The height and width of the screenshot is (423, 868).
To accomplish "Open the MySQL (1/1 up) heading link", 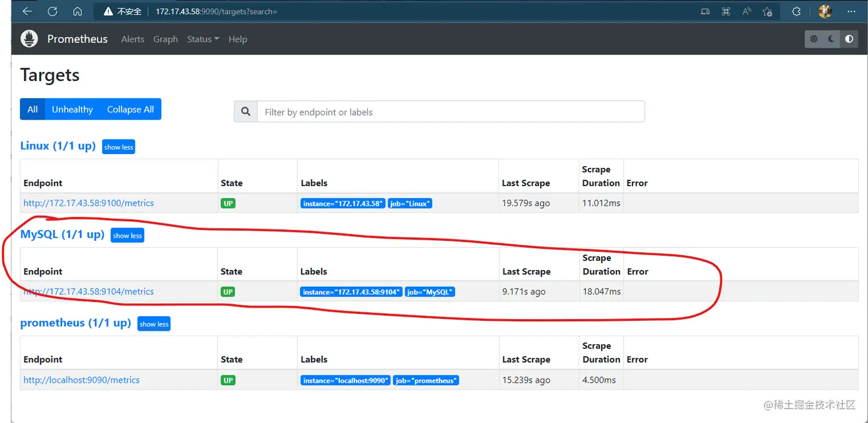I will pyautogui.click(x=63, y=234).
